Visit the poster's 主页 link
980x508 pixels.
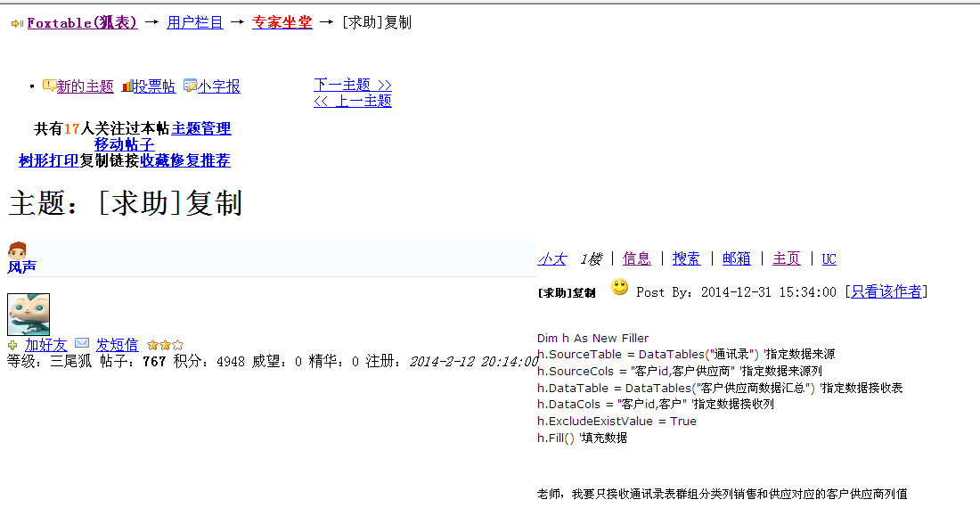(x=787, y=258)
